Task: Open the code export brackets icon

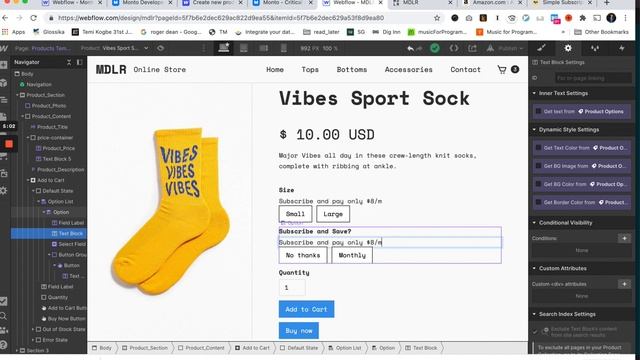Action: (x=454, y=48)
